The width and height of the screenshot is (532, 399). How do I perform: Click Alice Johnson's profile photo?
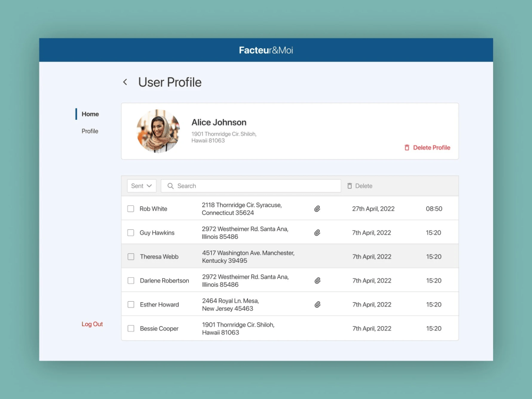coord(158,131)
